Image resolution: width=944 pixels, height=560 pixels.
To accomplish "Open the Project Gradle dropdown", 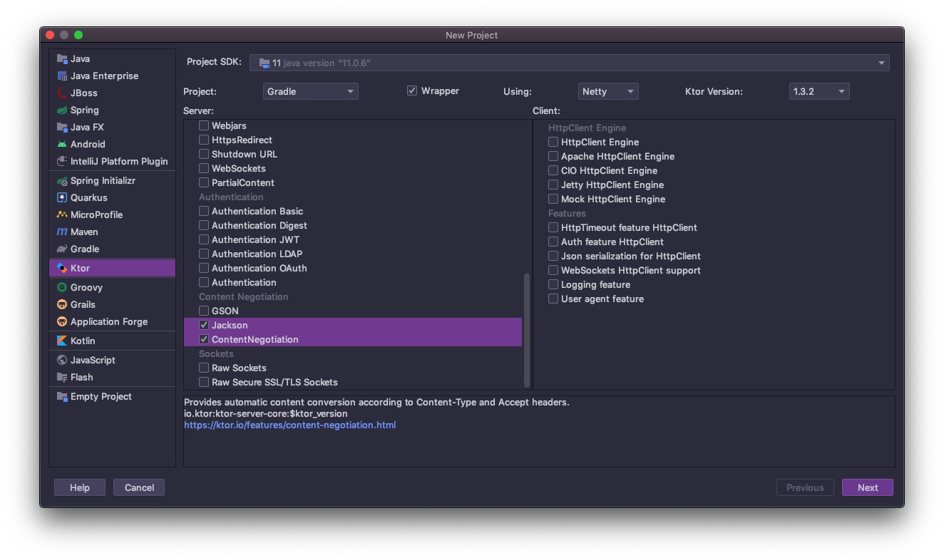I will [310, 91].
